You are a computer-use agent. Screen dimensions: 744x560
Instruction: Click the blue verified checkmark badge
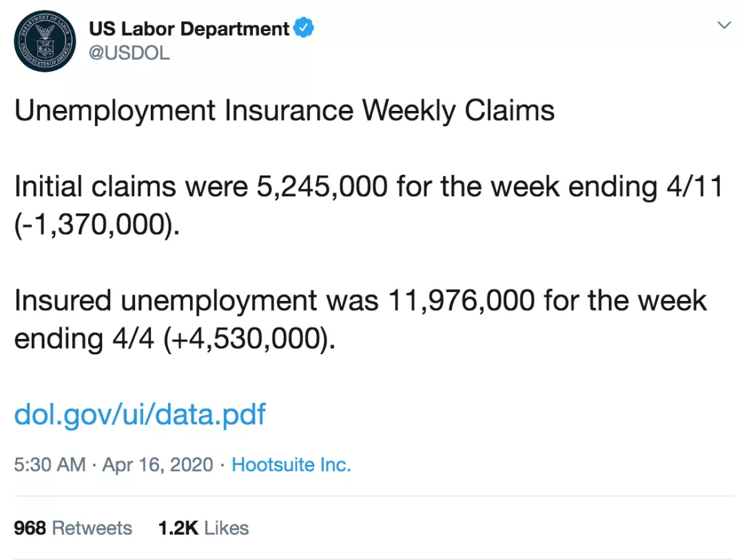(304, 28)
